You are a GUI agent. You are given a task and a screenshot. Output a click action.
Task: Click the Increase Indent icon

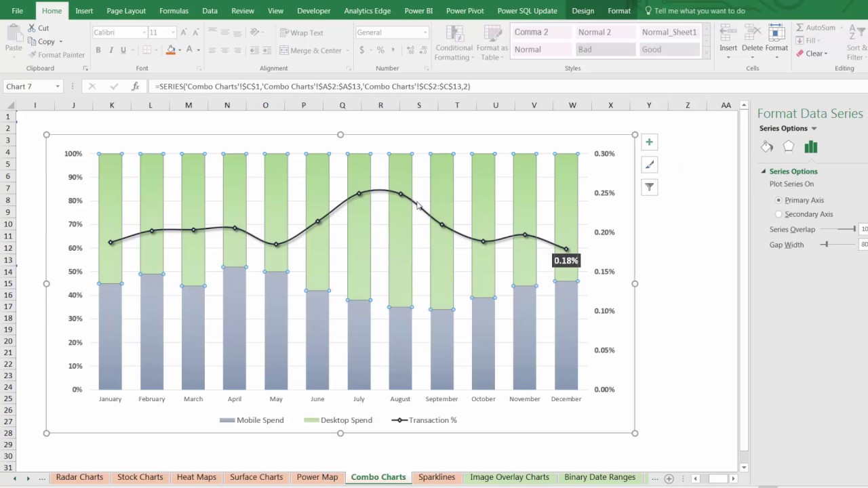coord(267,50)
